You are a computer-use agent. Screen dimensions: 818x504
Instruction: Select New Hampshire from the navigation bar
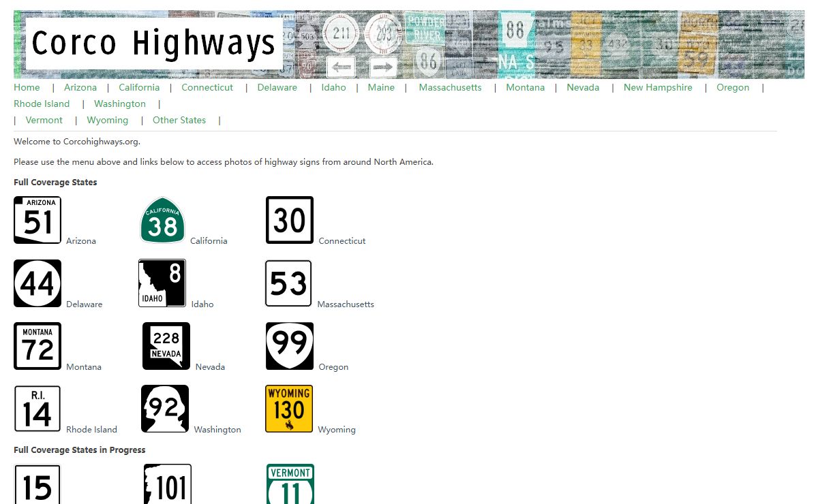tap(657, 87)
